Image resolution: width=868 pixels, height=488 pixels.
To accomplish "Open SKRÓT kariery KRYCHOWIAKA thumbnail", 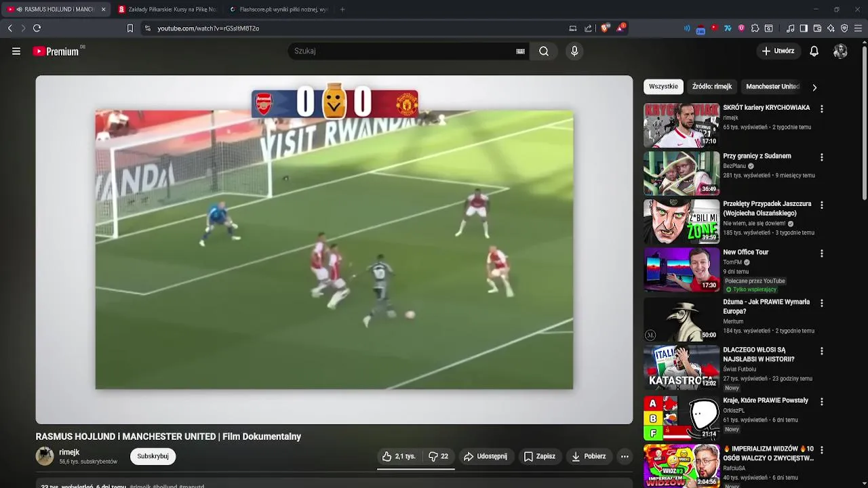I will 681,125.
